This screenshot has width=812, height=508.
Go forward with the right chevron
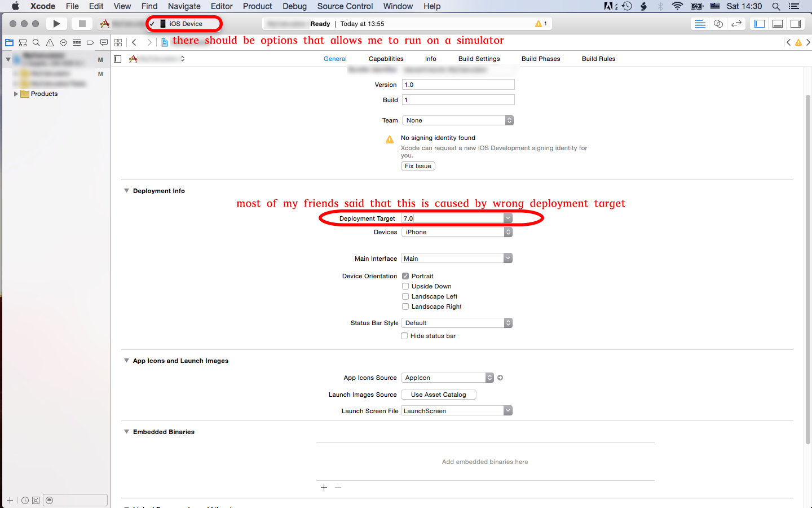(x=149, y=42)
